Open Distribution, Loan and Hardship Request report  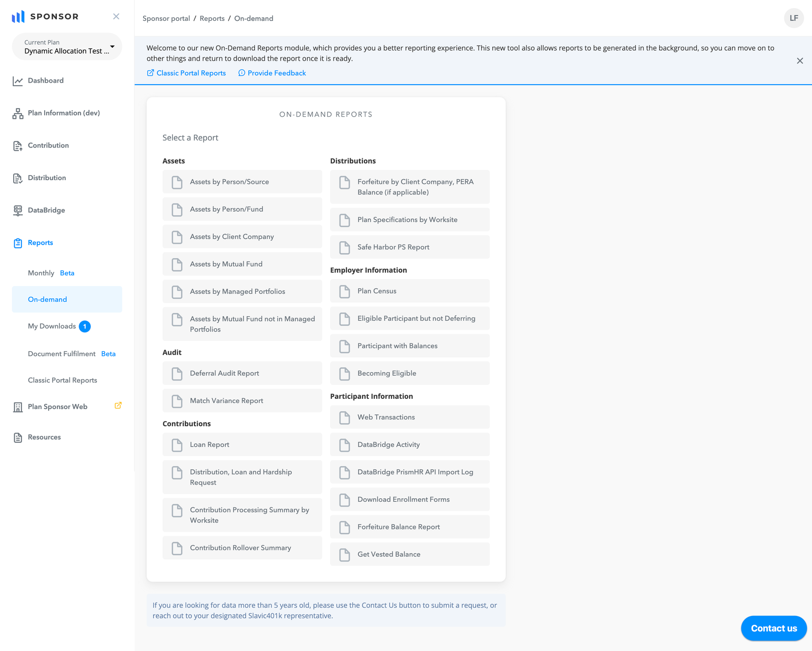click(242, 477)
